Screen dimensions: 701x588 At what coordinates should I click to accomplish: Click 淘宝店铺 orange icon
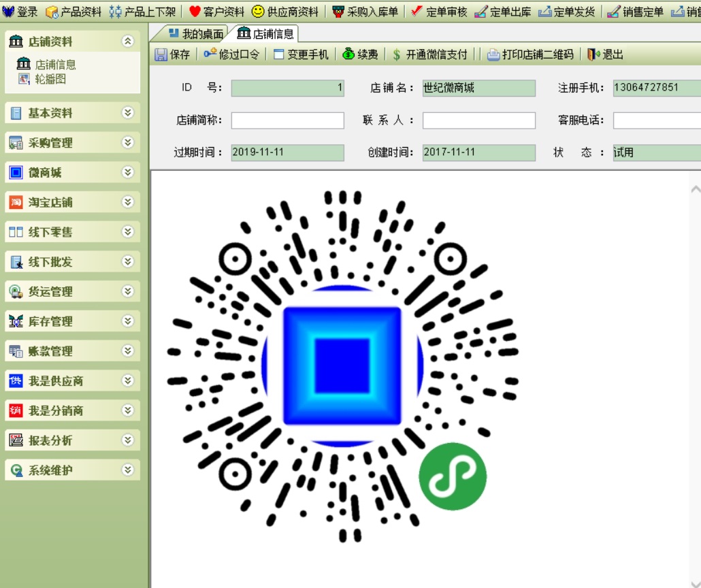tap(16, 202)
